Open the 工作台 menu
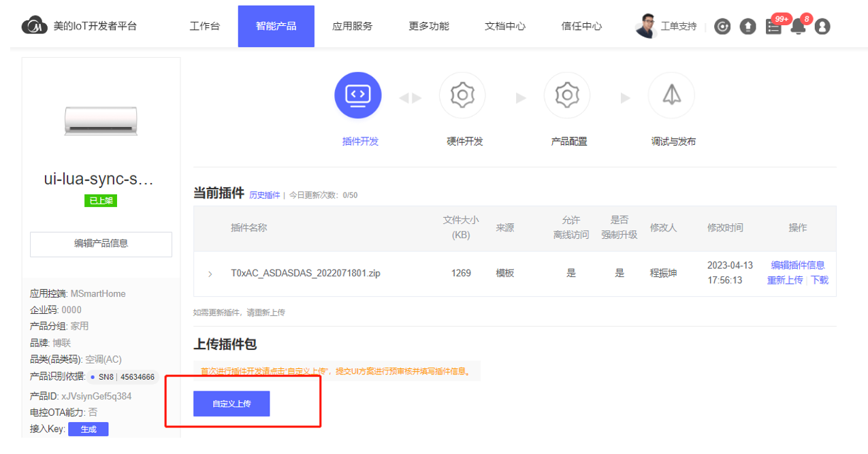This screenshot has height=454, width=868. [204, 26]
